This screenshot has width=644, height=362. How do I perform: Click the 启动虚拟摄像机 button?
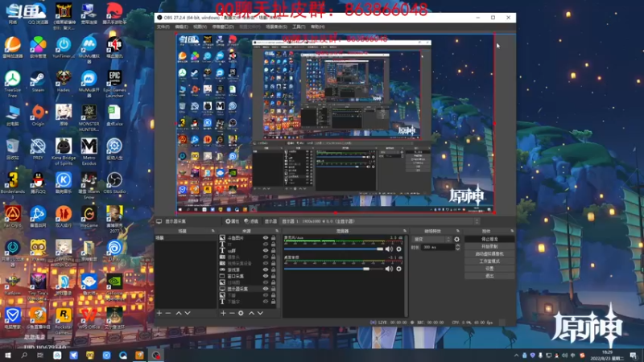coord(489,253)
